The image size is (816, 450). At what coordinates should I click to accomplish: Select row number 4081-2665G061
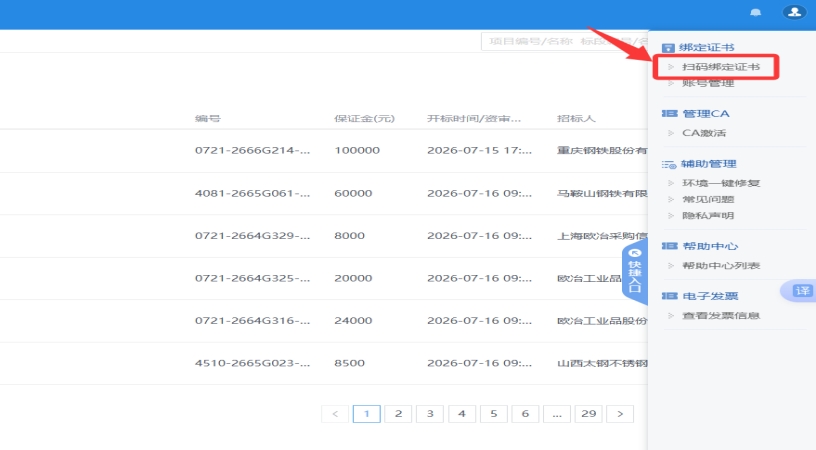click(252, 194)
